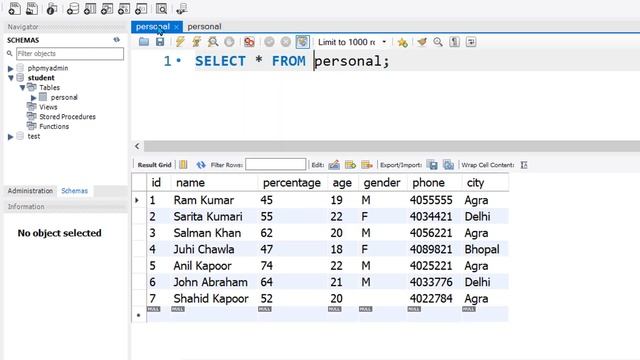The height and width of the screenshot is (360, 640).
Task: Select the Views tree item
Action: click(48, 107)
